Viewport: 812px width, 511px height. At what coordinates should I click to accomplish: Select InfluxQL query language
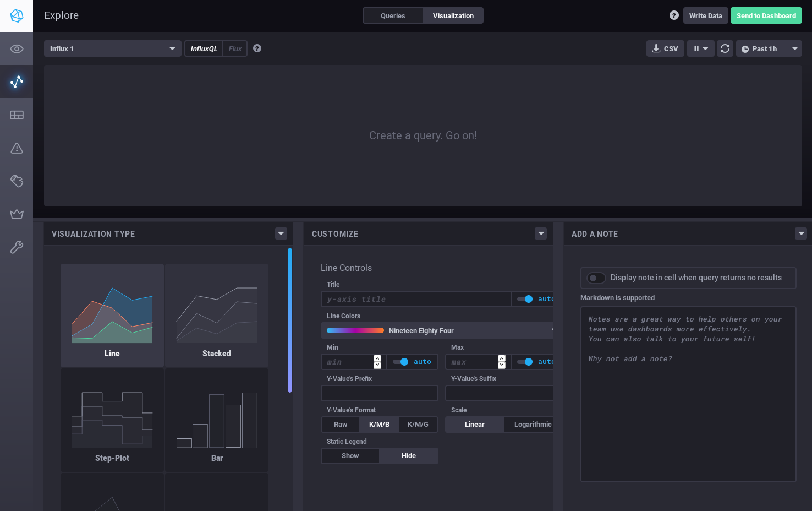204,48
